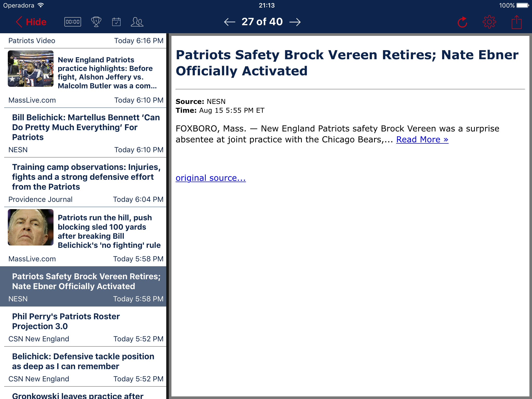
Task: Open settings gear icon
Action: click(x=489, y=22)
